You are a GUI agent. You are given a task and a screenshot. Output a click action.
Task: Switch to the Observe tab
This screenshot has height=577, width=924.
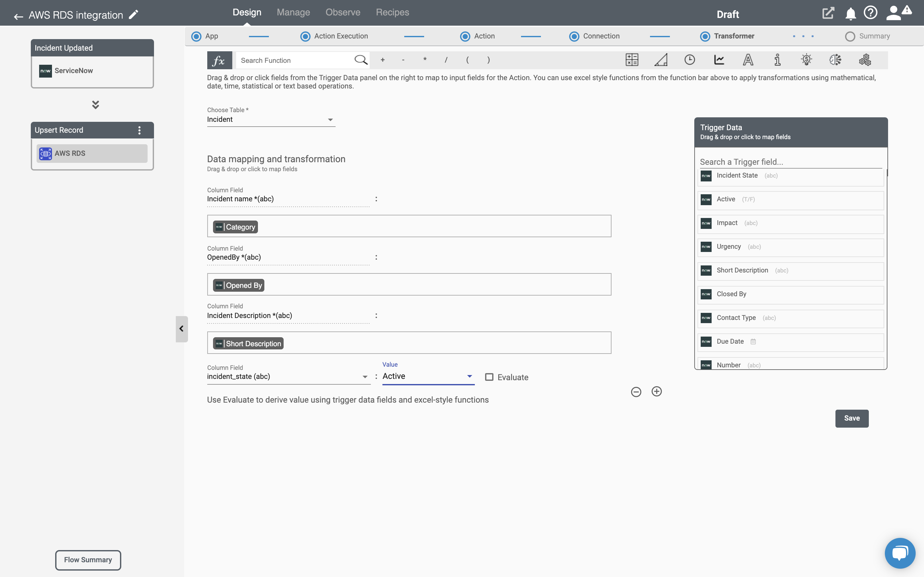(343, 12)
